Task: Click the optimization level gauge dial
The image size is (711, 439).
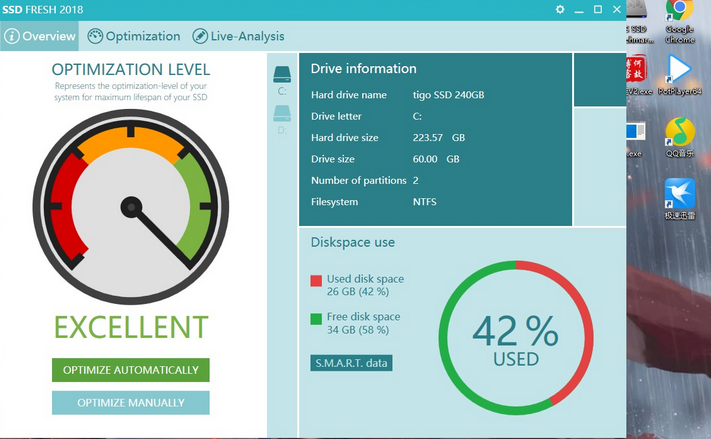Action: (x=131, y=208)
